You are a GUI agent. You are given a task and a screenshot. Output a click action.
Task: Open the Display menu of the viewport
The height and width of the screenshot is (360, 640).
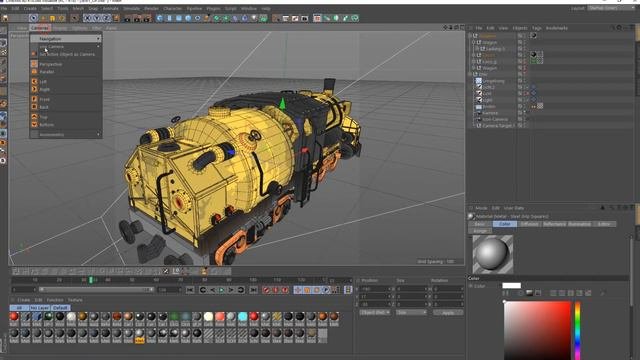coord(60,28)
